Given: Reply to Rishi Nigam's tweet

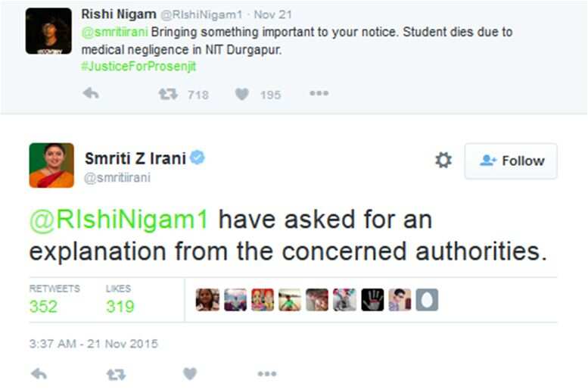Looking at the screenshot, I should 91,93.
